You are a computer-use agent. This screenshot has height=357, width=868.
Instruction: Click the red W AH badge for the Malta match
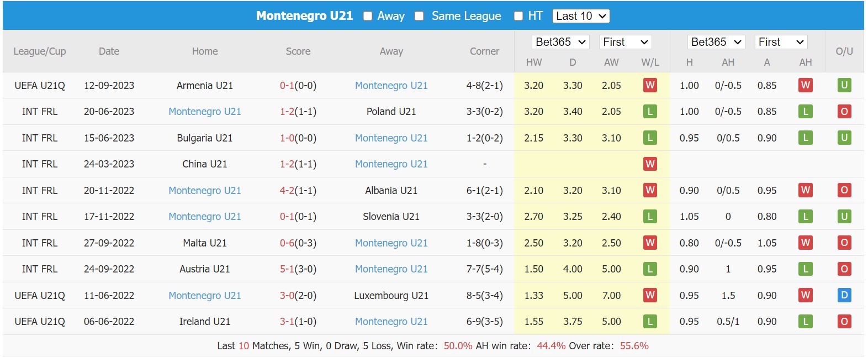point(806,243)
